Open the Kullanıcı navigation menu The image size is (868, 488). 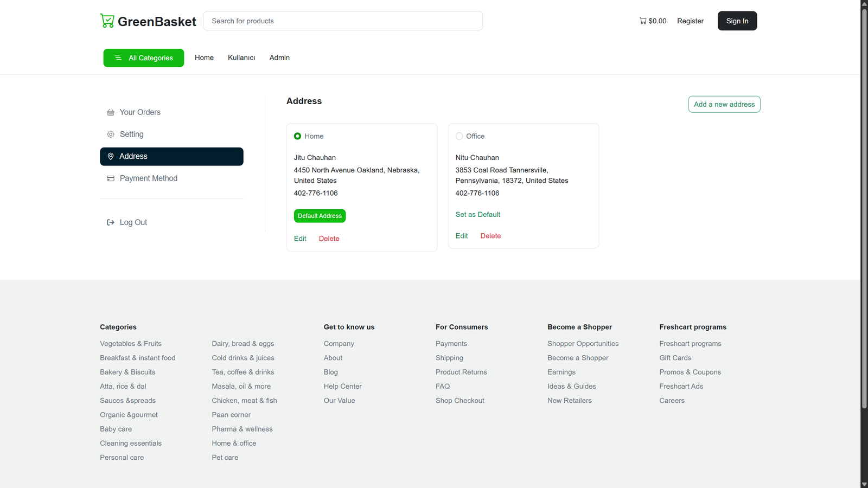click(241, 57)
